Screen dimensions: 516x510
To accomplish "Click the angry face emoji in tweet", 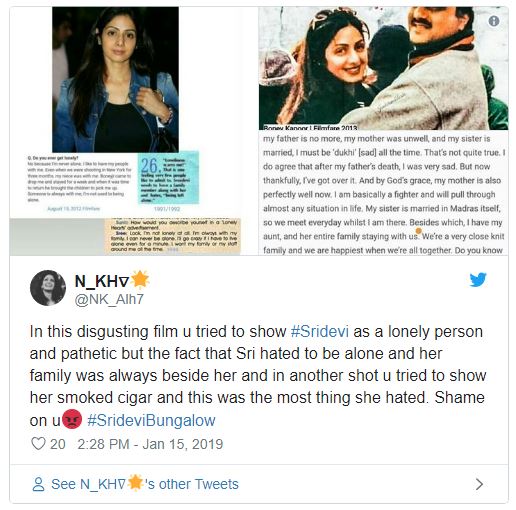I will (x=72, y=419).
